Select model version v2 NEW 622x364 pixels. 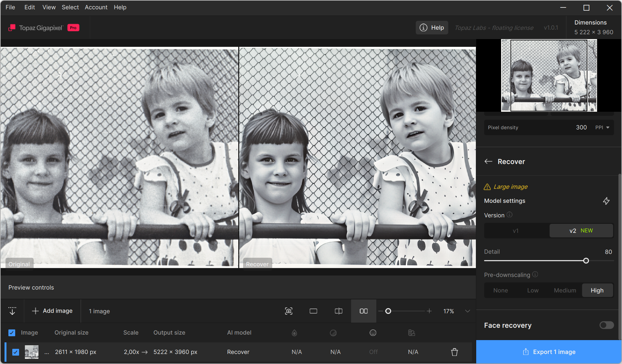coord(581,231)
